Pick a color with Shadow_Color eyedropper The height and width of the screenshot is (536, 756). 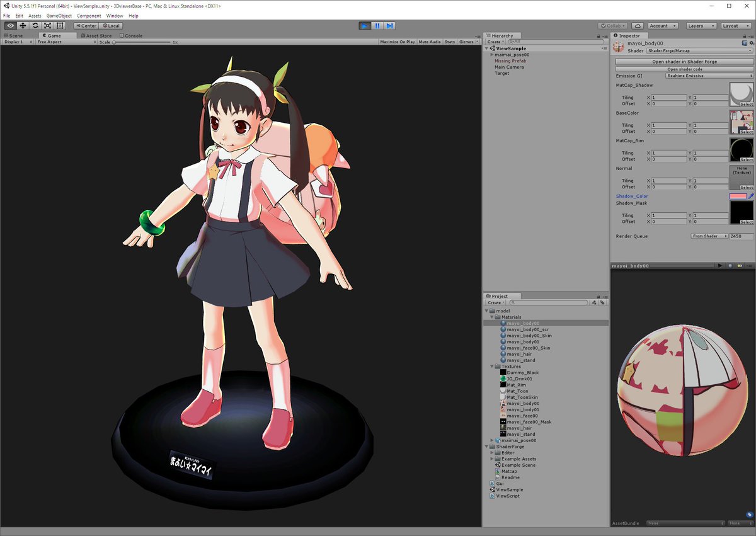click(x=751, y=196)
